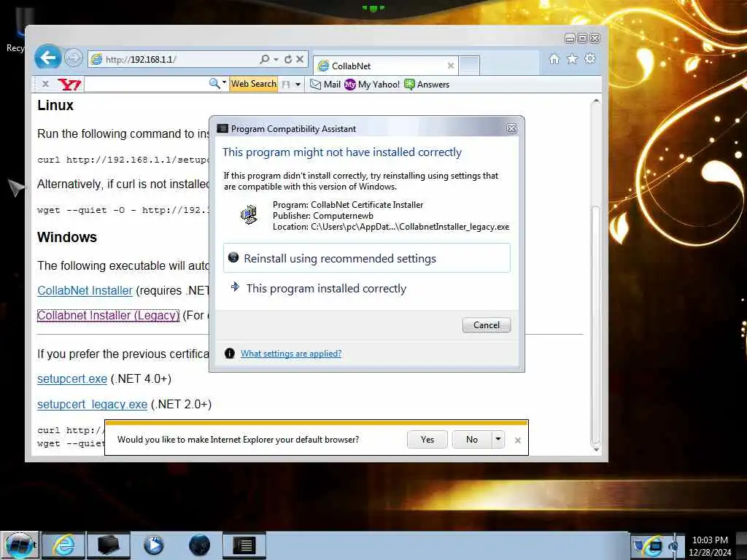Click the volume tray icon
The width and height of the screenshot is (747, 560).
click(673, 546)
